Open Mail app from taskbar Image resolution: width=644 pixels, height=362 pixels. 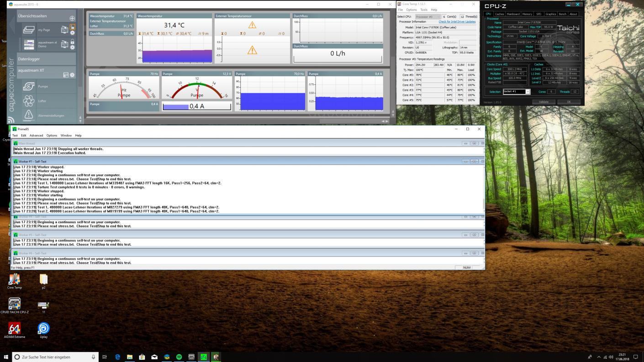pyautogui.click(x=154, y=357)
